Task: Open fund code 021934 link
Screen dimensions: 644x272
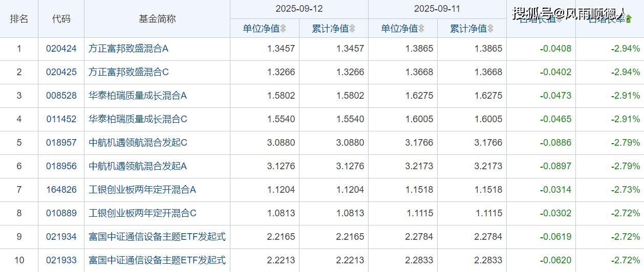Action: tap(61, 237)
